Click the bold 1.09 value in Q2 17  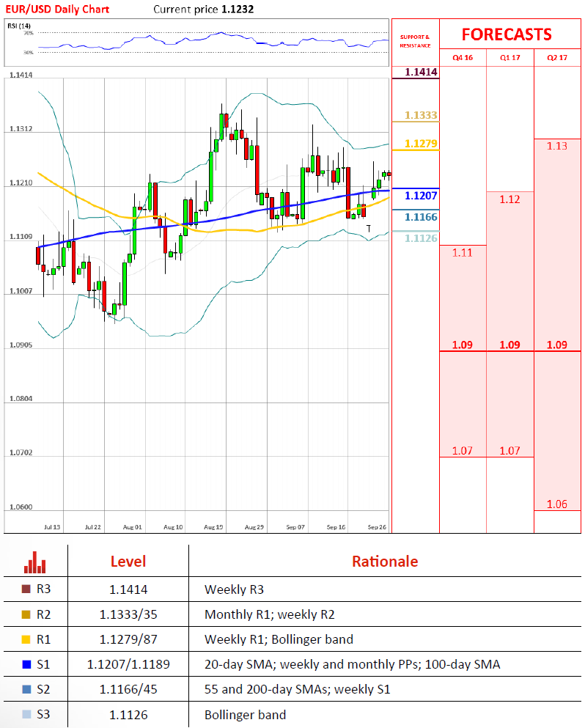(557, 345)
